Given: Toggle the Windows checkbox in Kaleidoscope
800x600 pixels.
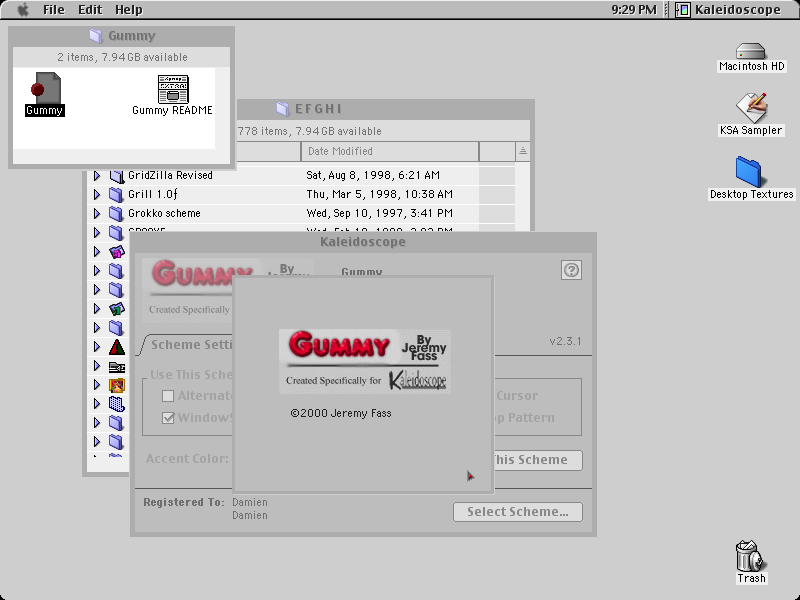Looking at the screenshot, I should pyautogui.click(x=168, y=418).
